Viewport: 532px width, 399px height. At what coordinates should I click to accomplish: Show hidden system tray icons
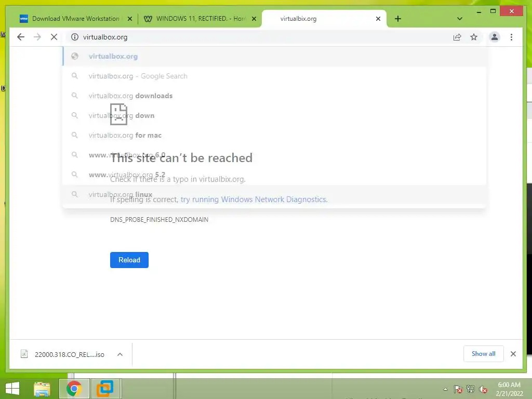445,389
